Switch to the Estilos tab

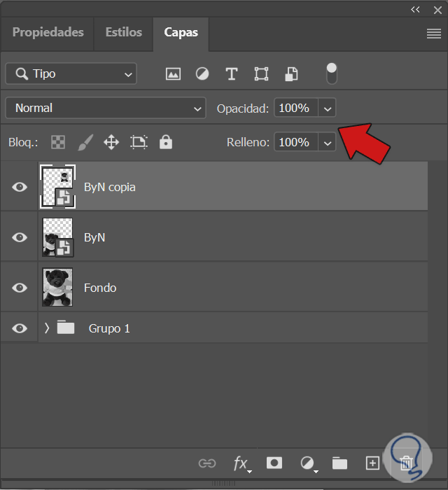pyautogui.click(x=124, y=32)
